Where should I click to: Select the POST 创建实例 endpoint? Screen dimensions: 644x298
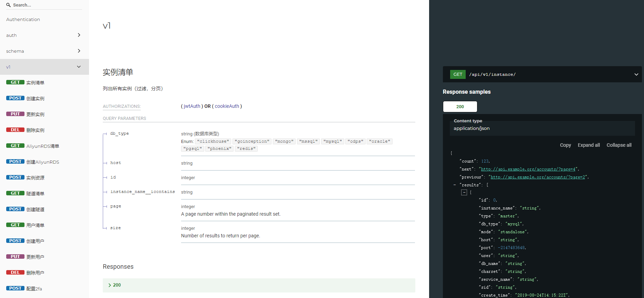(x=35, y=99)
